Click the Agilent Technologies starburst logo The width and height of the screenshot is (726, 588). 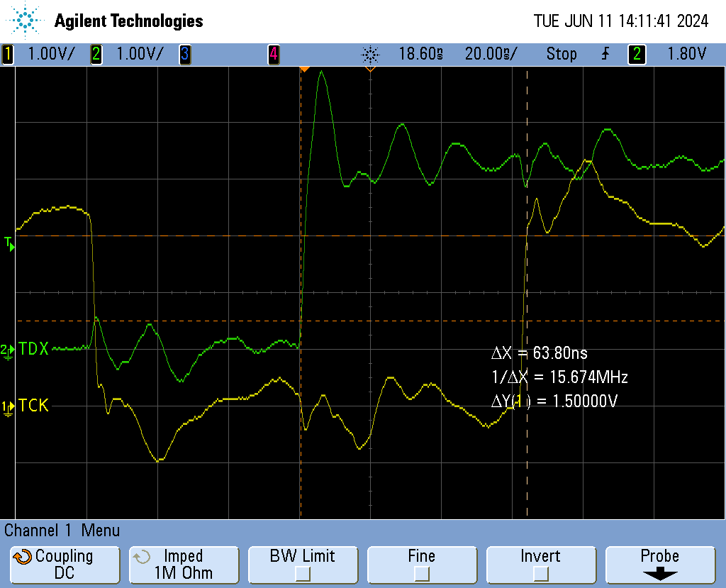tap(26, 21)
